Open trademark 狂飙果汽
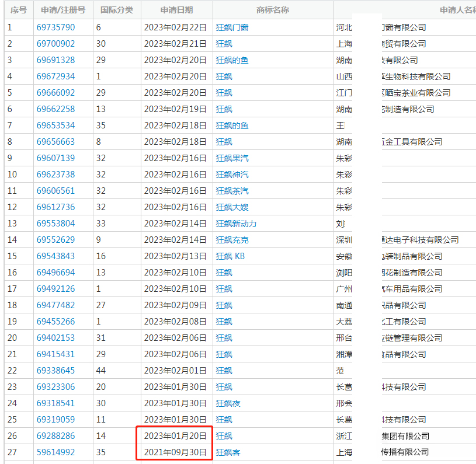 232,158
